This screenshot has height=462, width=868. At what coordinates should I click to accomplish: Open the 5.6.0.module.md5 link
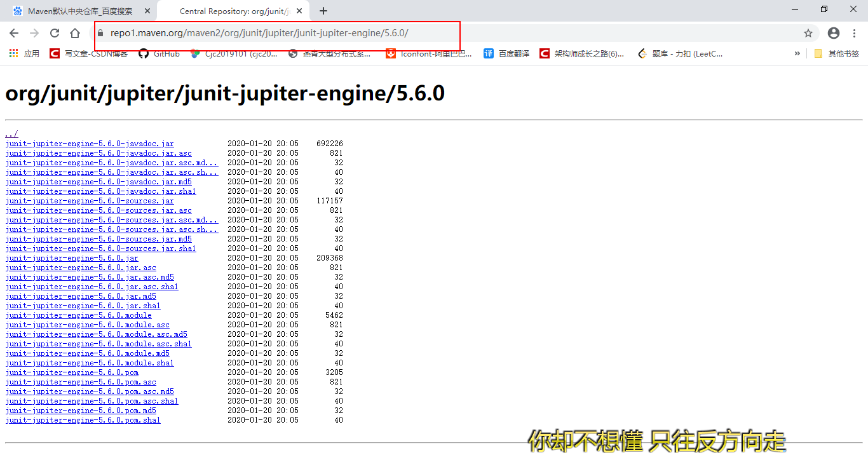87,353
